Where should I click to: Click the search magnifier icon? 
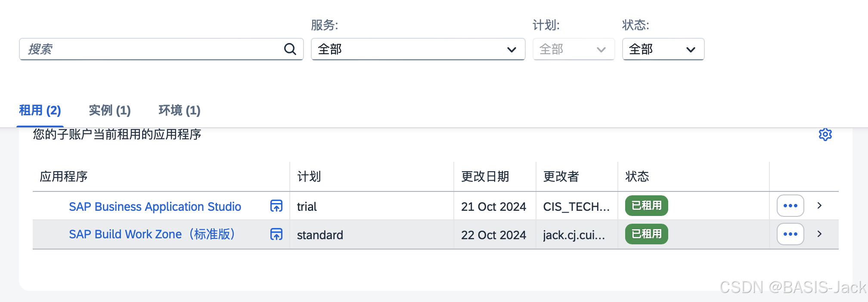tap(290, 49)
